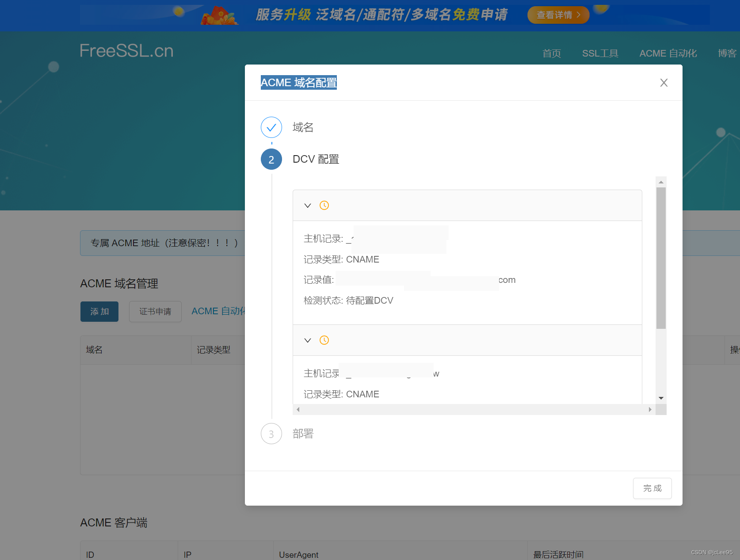
Task: Click the horizontal scroll left arrow
Action: pyautogui.click(x=298, y=409)
